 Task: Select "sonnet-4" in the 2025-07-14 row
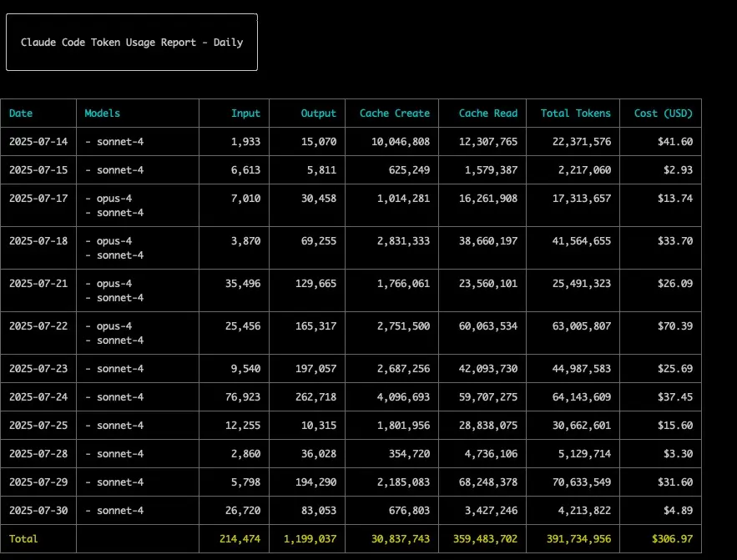(x=120, y=141)
